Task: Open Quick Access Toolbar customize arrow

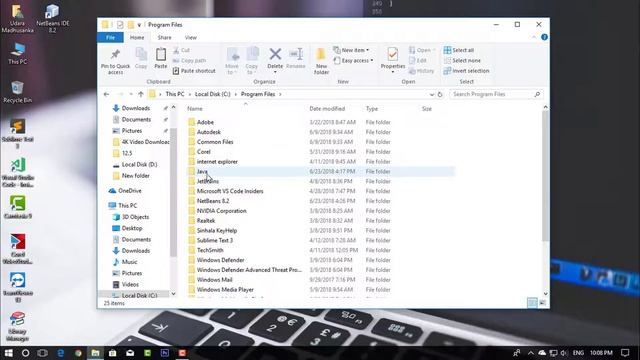Action: coord(139,25)
